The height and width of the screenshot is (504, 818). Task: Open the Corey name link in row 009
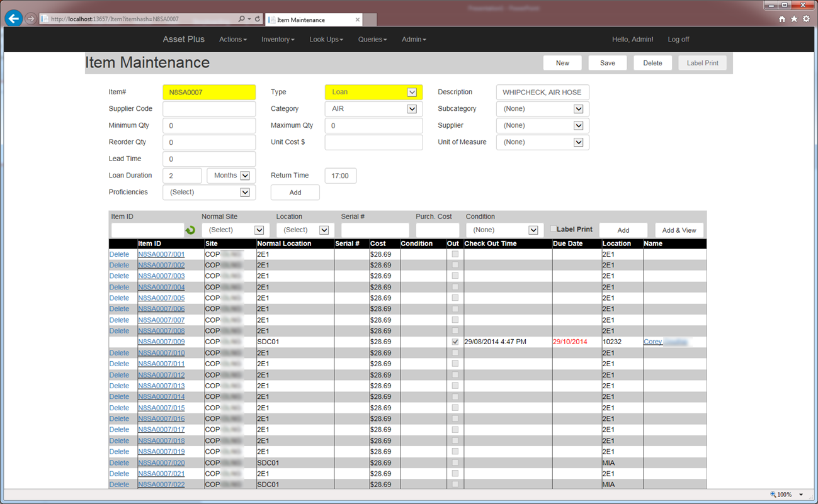(x=666, y=342)
